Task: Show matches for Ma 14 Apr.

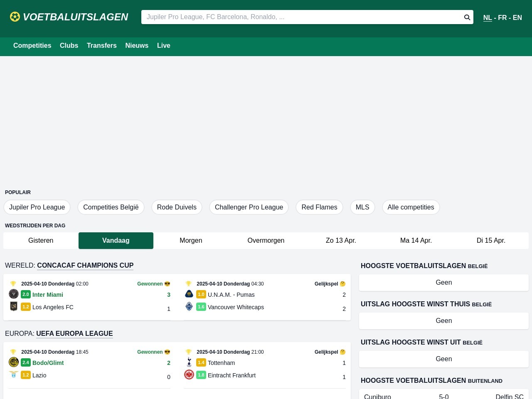Action: pyautogui.click(x=416, y=241)
